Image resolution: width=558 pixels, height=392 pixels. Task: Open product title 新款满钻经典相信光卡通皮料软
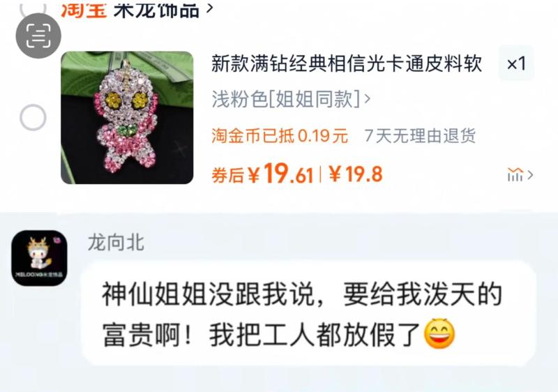coord(347,63)
